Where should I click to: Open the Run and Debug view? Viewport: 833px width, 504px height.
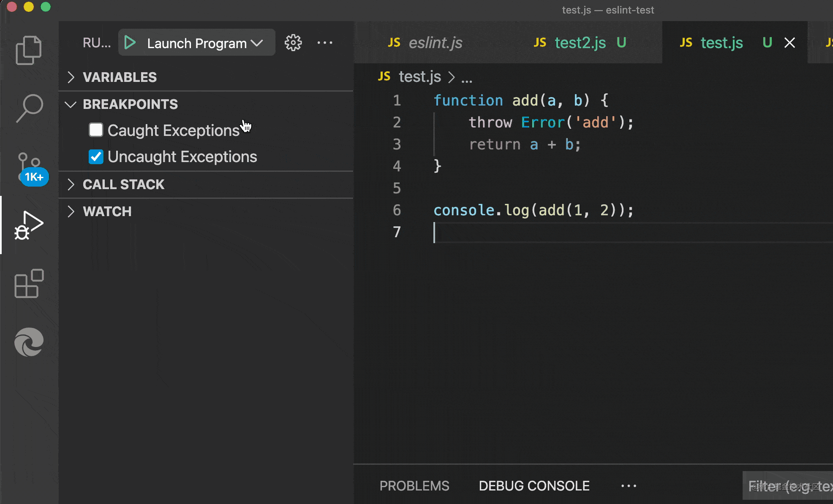(x=29, y=225)
